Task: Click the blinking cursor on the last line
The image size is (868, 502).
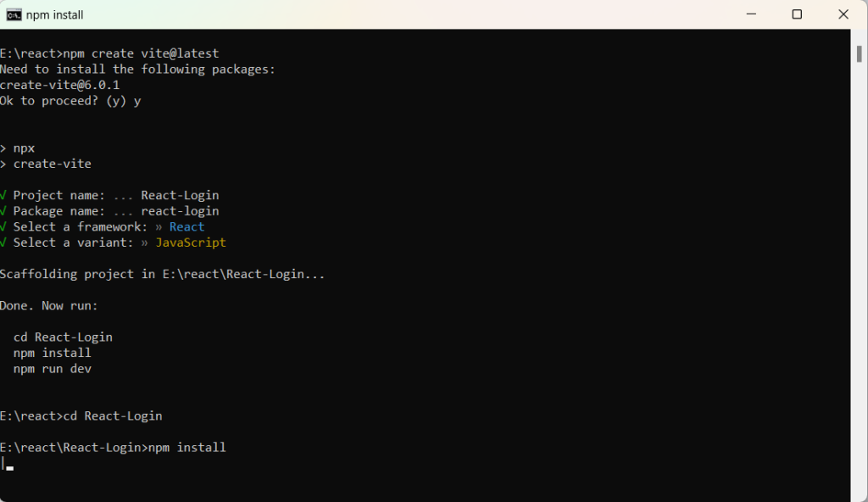Action: (9, 467)
